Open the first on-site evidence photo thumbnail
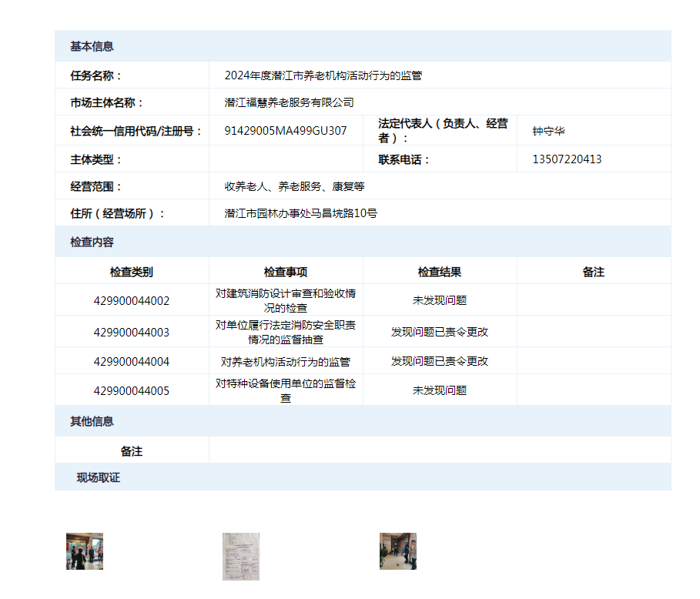 tap(85, 550)
